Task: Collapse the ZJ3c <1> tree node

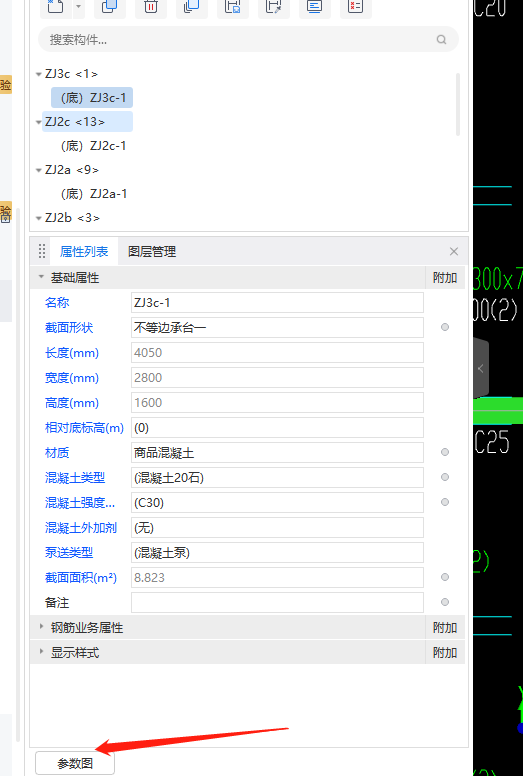Action: (x=39, y=74)
